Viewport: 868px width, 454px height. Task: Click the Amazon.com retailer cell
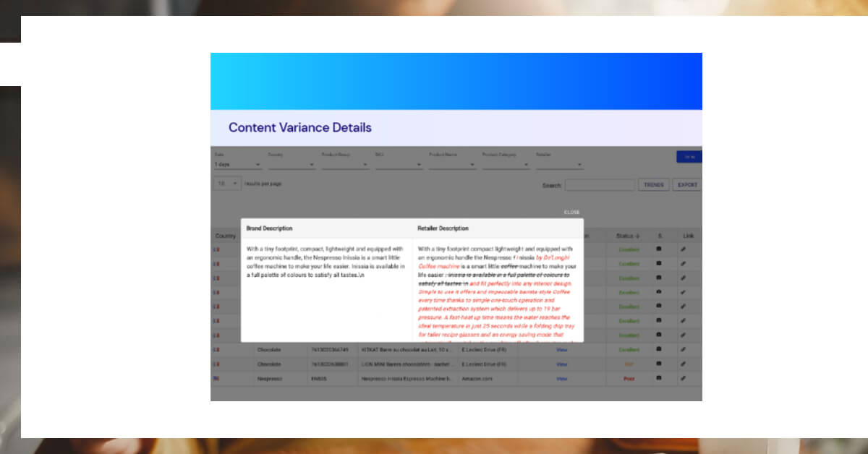(477, 378)
